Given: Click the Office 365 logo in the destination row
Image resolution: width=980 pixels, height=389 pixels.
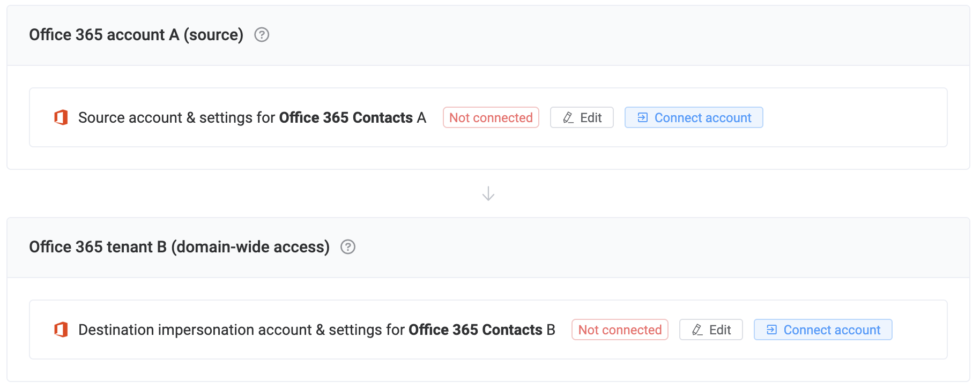Looking at the screenshot, I should 62,330.
